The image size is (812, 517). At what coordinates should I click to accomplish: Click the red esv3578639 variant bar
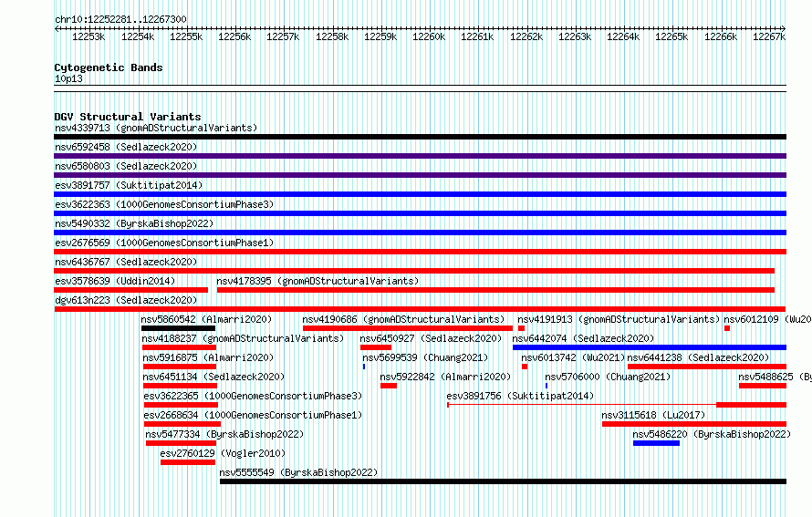click(131, 290)
